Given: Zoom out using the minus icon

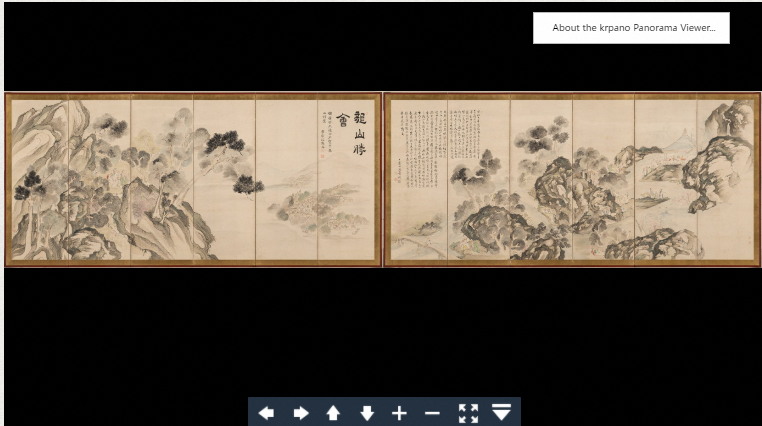Looking at the screenshot, I should (x=432, y=413).
